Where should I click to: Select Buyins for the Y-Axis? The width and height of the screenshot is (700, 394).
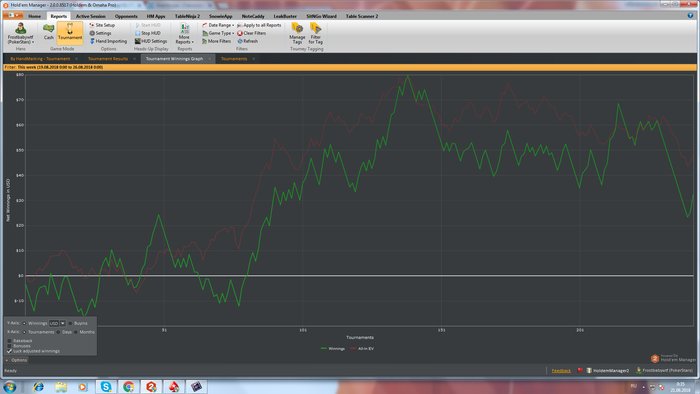70,323
